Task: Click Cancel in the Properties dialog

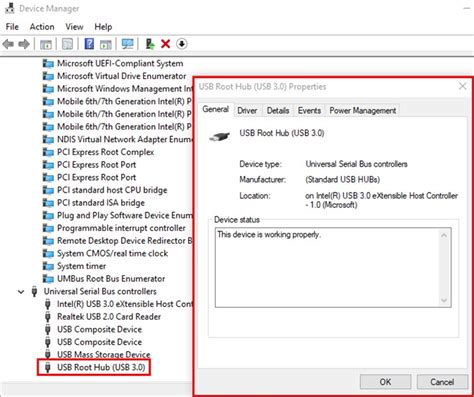Action: (x=442, y=382)
